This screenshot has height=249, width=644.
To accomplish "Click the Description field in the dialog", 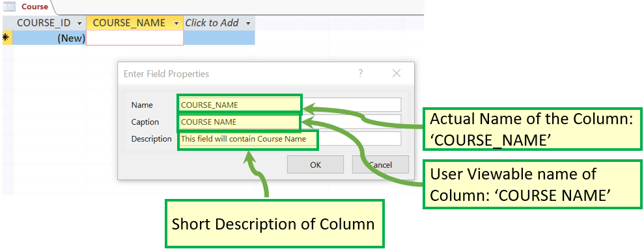I will click(x=290, y=138).
